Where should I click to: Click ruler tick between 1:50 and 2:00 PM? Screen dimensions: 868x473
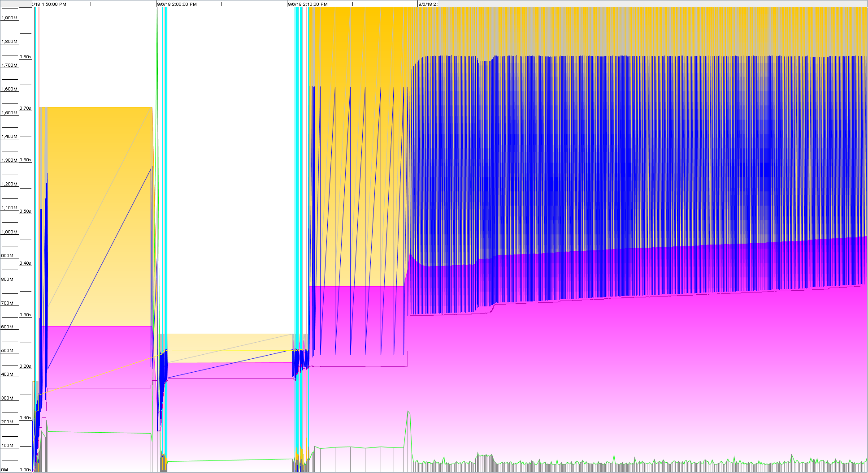pyautogui.click(x=91, y=4)
